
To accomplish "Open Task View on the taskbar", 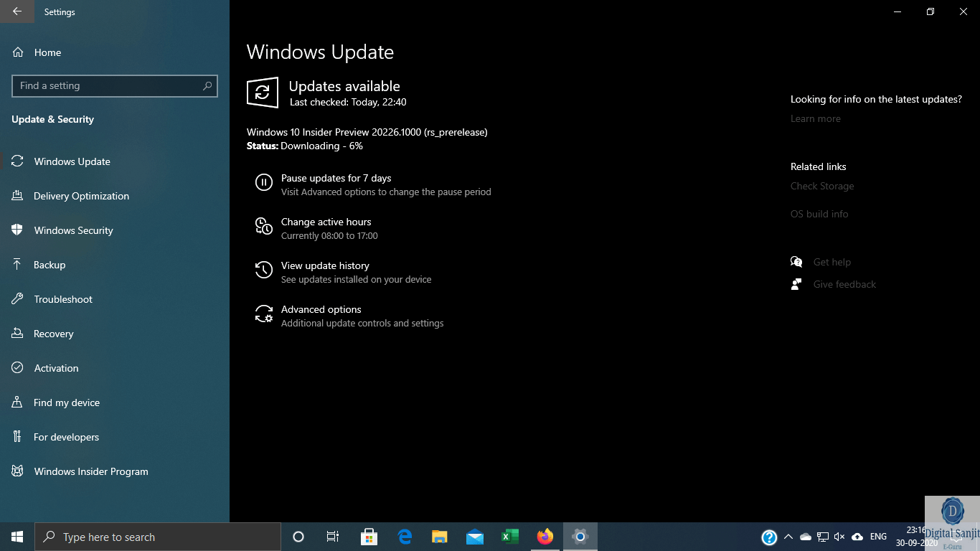I will [x=333, y=537].
